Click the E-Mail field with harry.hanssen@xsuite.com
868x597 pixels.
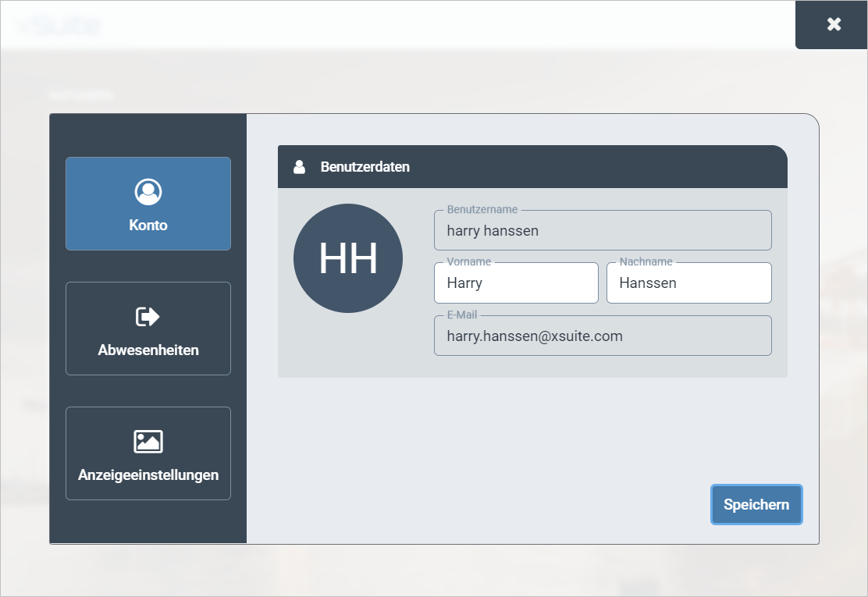(603, 336)
